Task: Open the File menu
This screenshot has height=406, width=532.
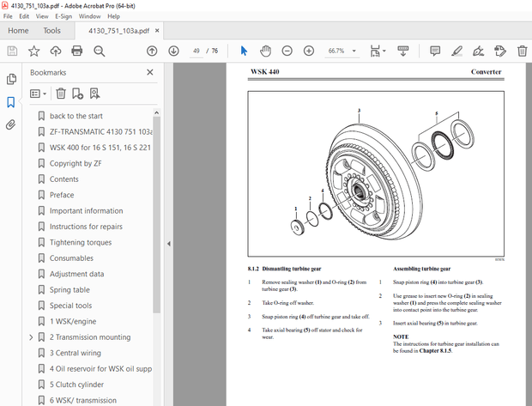Action: point(8,16)
